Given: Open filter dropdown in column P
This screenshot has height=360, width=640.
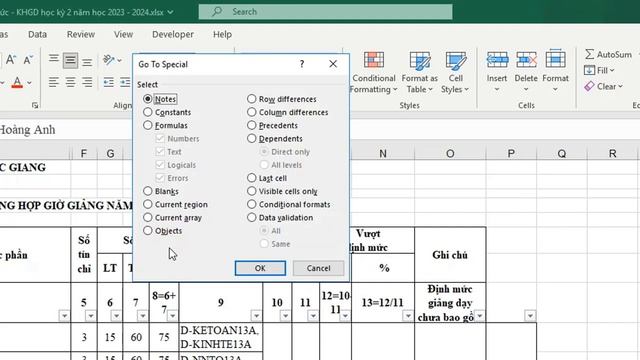Looking at the screenshot, I should [530, 316].
